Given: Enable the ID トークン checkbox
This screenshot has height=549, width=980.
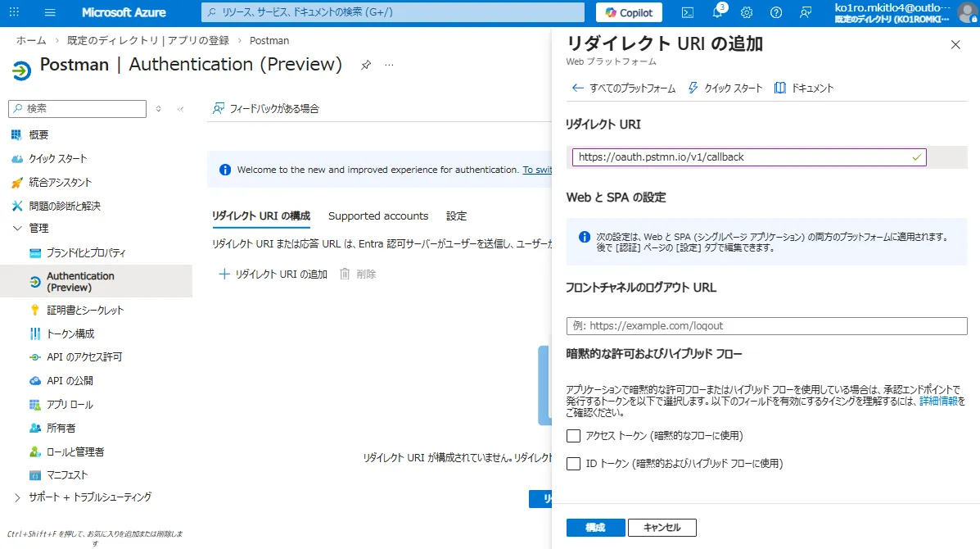Looking at the screenshot, I should (574, 464).
